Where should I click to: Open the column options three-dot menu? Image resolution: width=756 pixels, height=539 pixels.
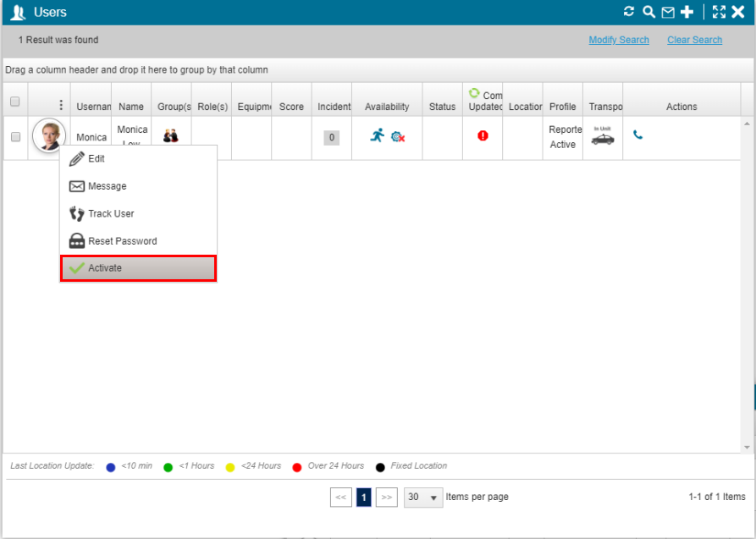pyautogui.click(x=60, y=105)
